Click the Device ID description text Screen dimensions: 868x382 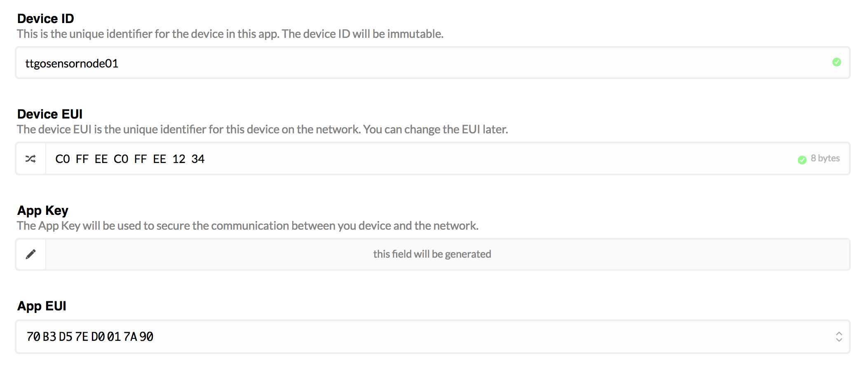coord(230,34)
